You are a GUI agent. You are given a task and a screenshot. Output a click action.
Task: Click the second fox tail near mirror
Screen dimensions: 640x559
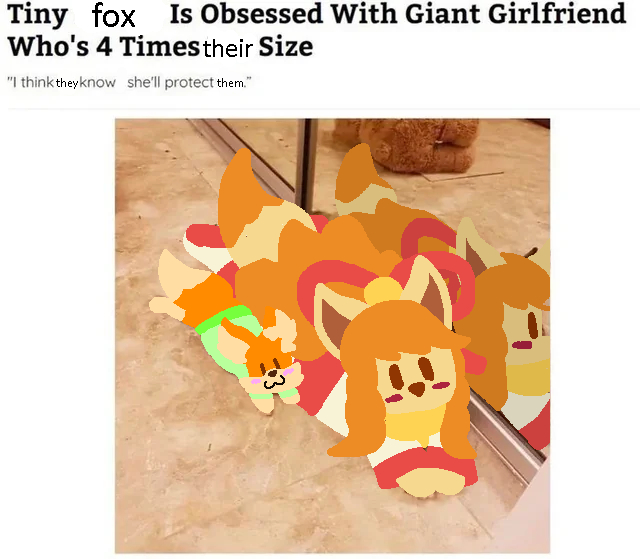click(x=361, y=182)
